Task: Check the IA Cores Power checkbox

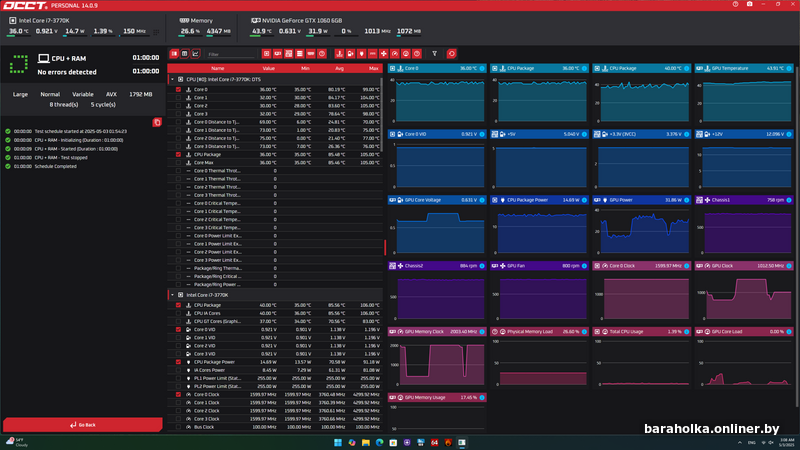Action: (x=178, y=370)
